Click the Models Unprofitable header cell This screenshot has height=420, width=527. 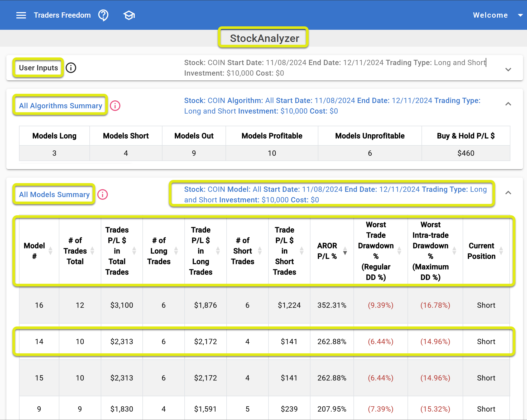pyautogui.click(x=370, y=136)
